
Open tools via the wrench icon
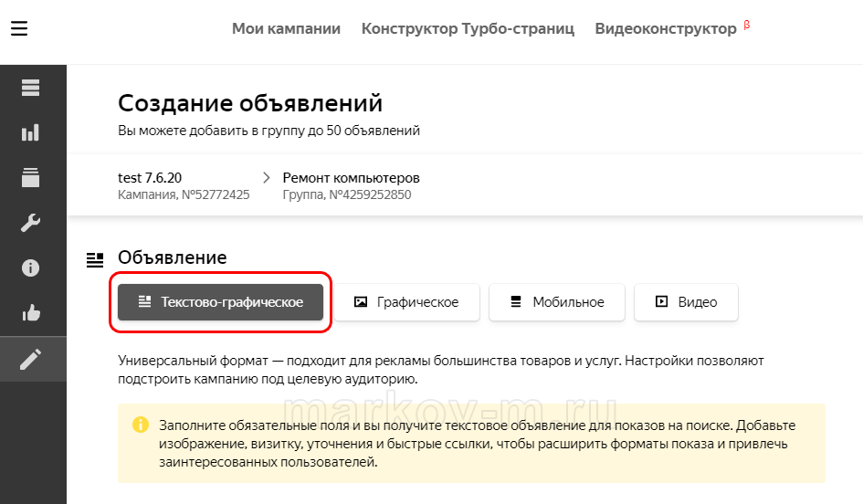pos(31,223)
